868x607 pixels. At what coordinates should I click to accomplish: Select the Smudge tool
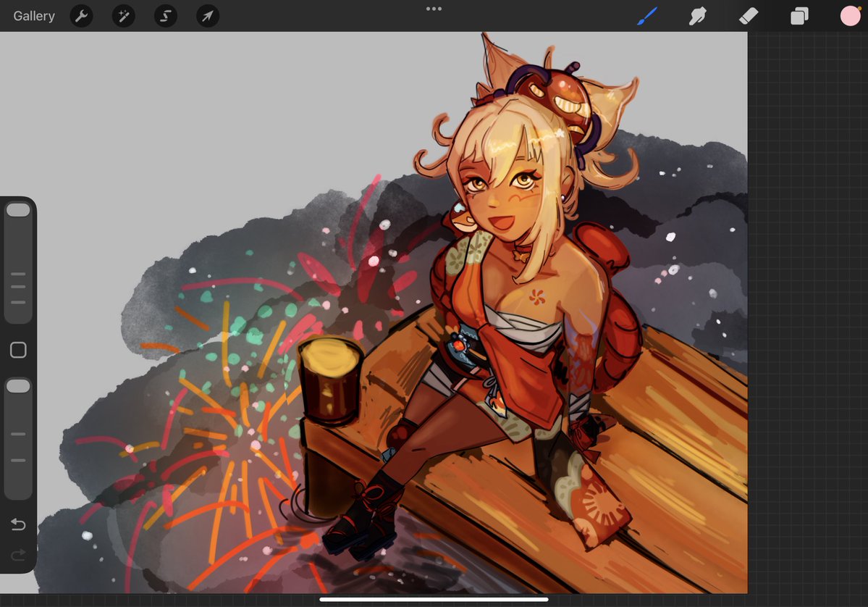(x=697, y=16)
